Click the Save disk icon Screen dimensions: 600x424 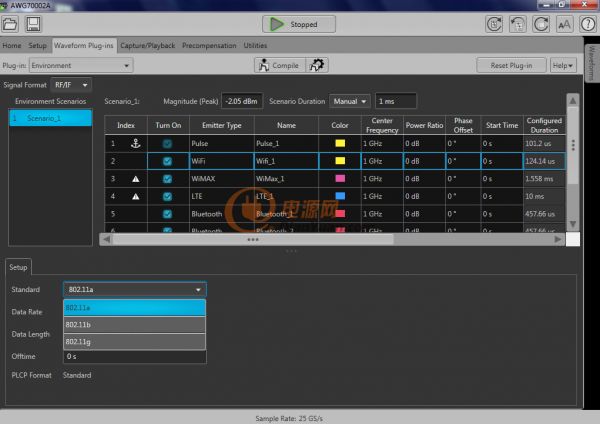33,24
